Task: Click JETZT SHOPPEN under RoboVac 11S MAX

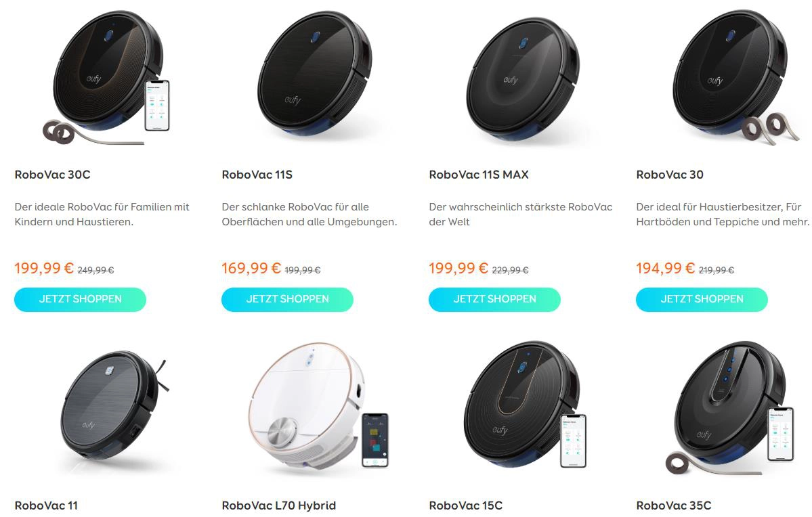Action: (x=494, y=299)
